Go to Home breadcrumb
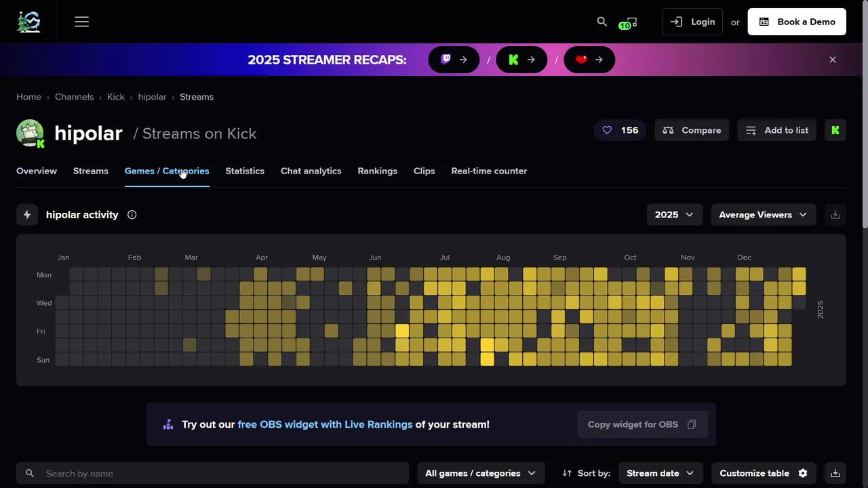 coord(28,97)
